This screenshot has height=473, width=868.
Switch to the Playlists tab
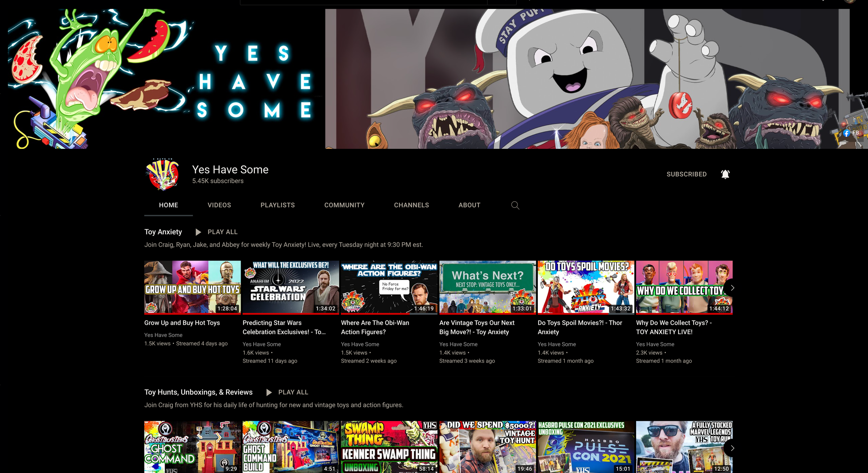tap(277, 205)
